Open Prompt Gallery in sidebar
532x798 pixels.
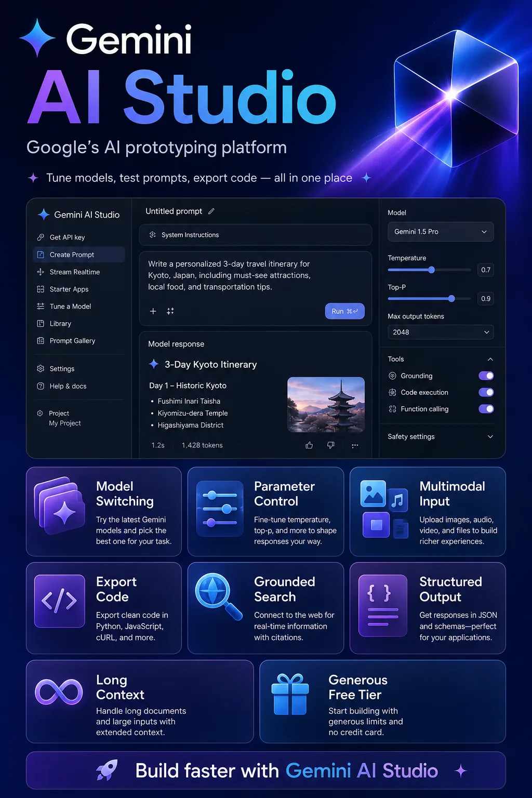point(79,341)
